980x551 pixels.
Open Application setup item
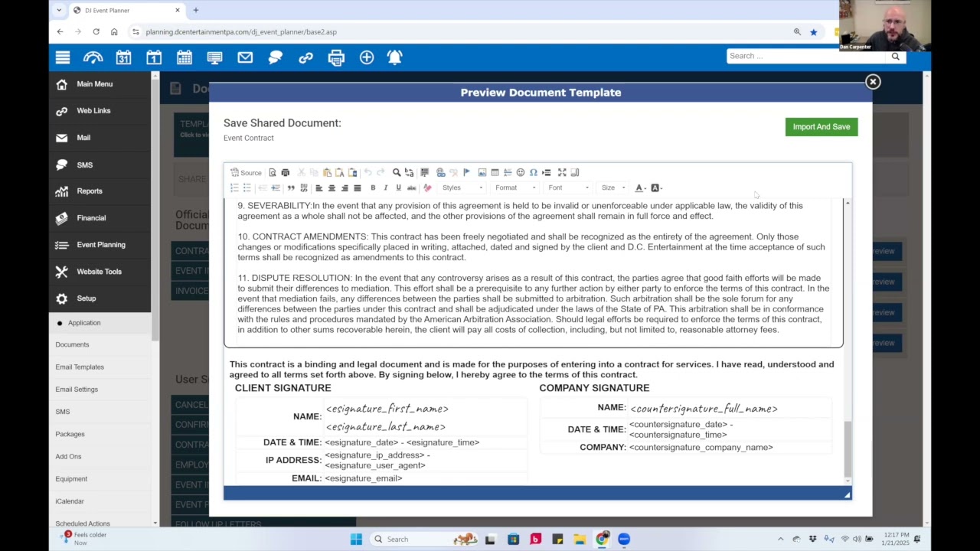click(x=84, y=323)
